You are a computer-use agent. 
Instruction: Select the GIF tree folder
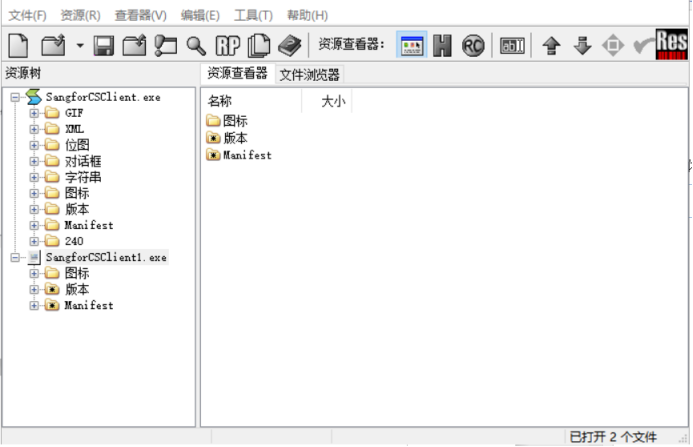74,113
